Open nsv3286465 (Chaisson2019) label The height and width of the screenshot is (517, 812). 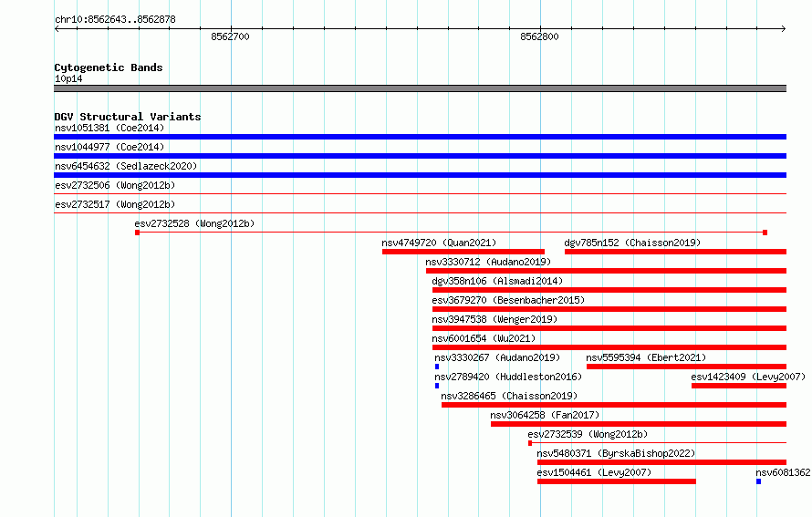pos(509,396)
